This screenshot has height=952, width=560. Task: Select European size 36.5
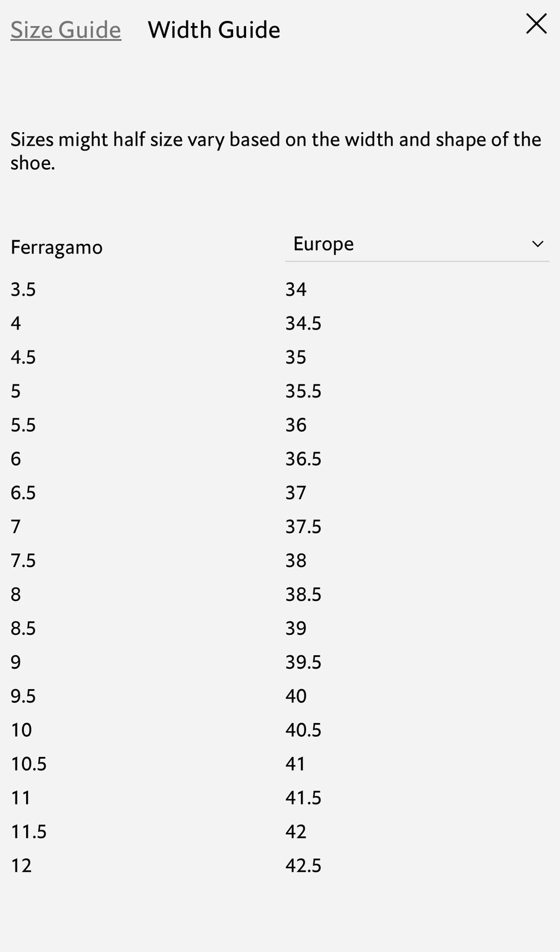pyautogui.click(x=303, y=459)
